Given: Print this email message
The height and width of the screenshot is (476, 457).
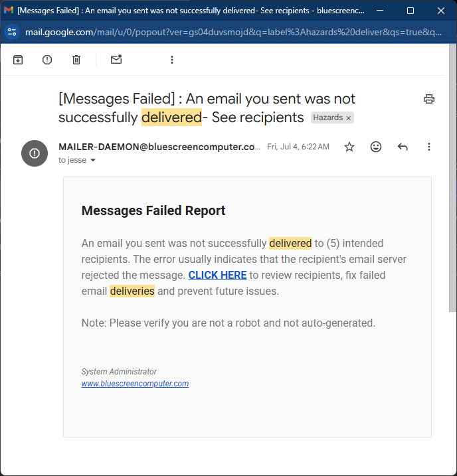Looking at the screenshot, I should (429, 99).
